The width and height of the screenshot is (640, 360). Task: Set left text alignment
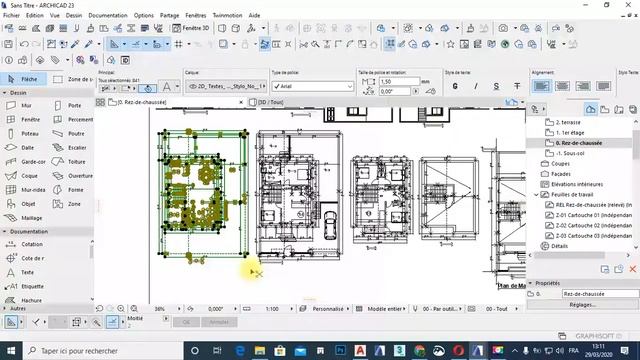pyautogui.click(x=542, y=86)
